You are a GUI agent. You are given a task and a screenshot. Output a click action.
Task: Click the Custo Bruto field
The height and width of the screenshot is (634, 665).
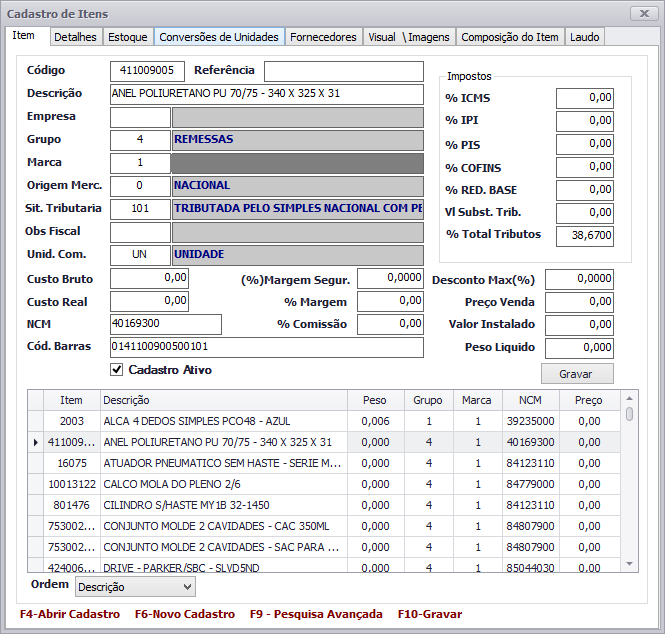coord(149,279)
